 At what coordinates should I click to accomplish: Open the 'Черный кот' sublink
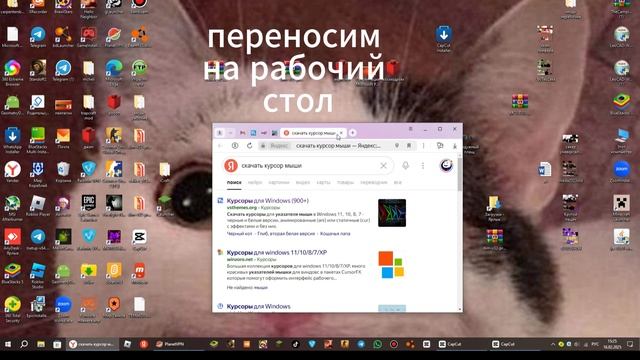point(240,234)
